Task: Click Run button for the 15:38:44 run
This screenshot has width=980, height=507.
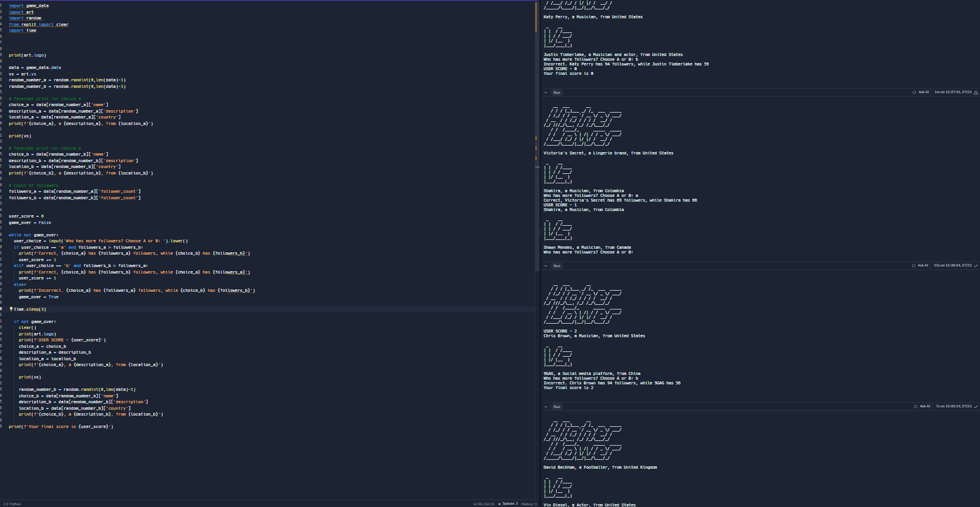Action: point(556,266)
